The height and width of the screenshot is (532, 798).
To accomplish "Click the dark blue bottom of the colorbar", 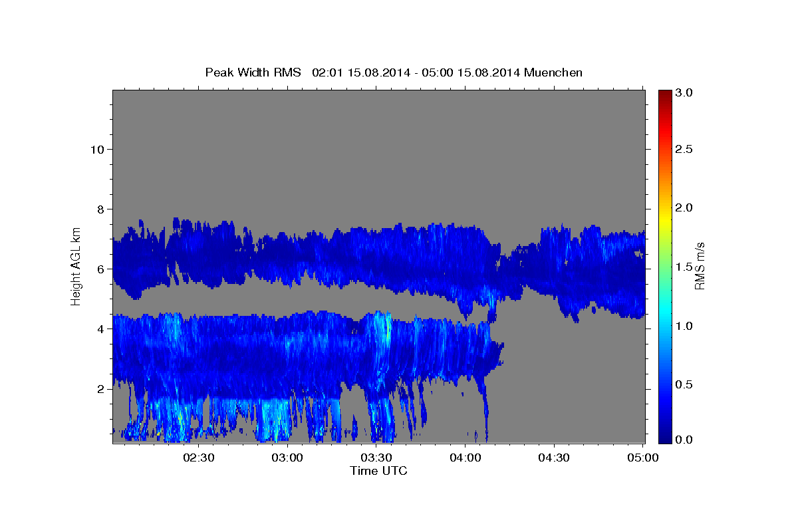I will [x=665, y=439].
